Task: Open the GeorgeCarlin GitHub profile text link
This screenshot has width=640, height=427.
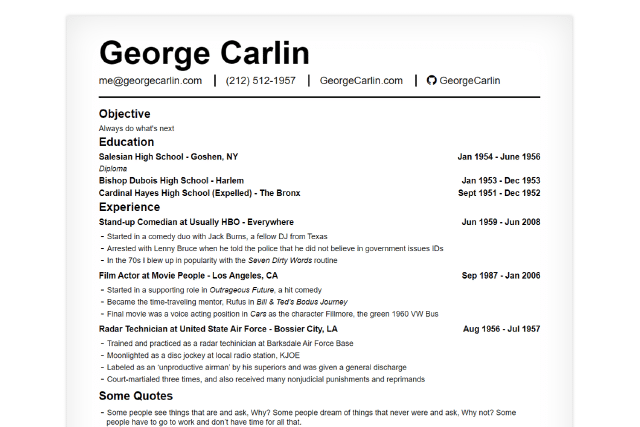Action: coord(470,81)
